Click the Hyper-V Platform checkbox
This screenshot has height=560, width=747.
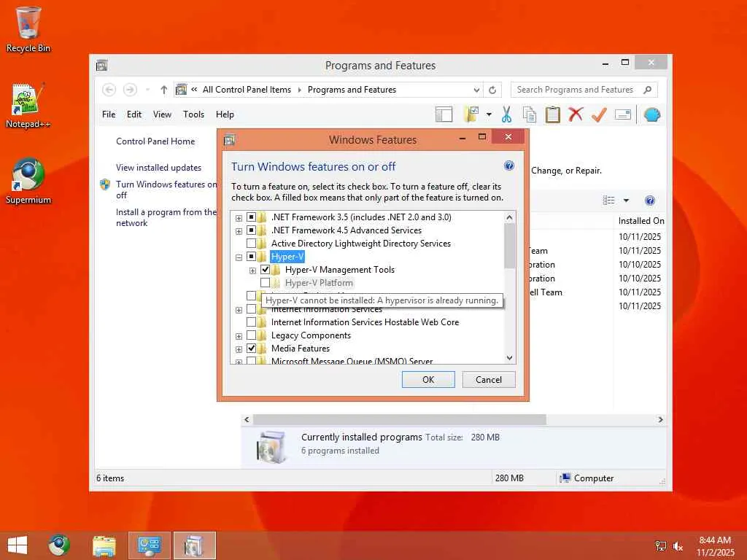[x=266, y=283]
